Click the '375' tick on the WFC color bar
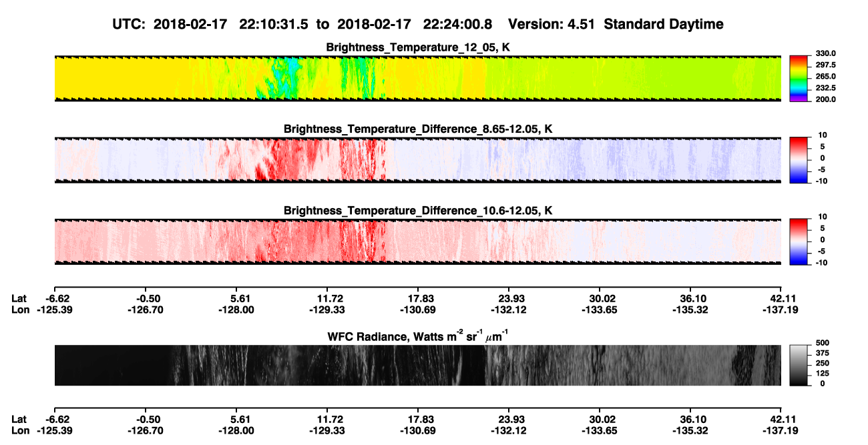The width and height of the screenshot is (868, 445). (822, 354)
